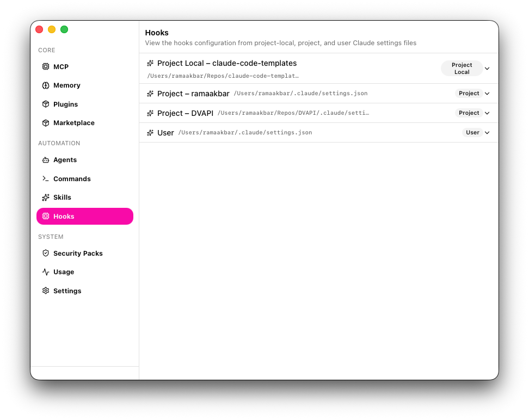Click sparkle icon beside User row
The height and width of the screenshot is (420, 529).
coord(150,133)
